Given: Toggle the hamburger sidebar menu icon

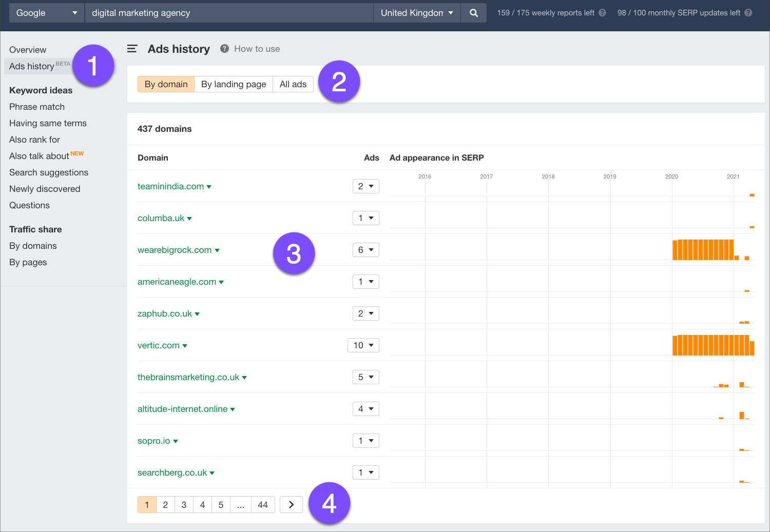Looking at the screenshot, I should [132, 49].
